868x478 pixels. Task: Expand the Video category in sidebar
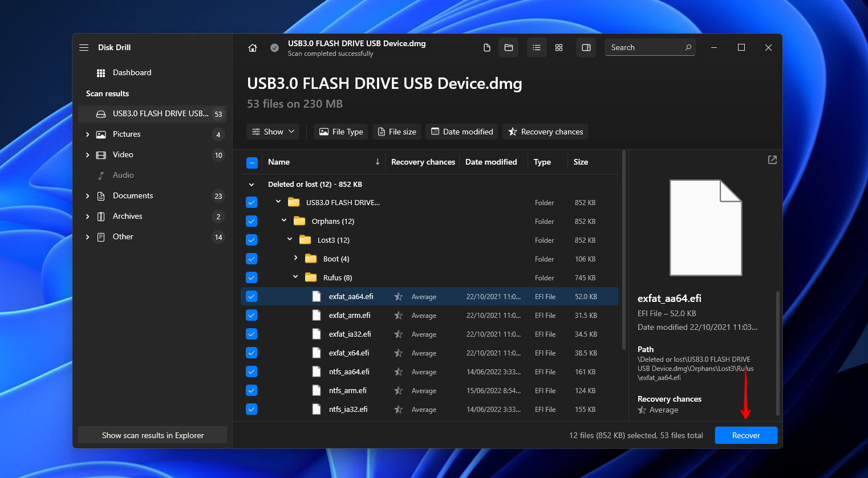(x=87, y=155)
